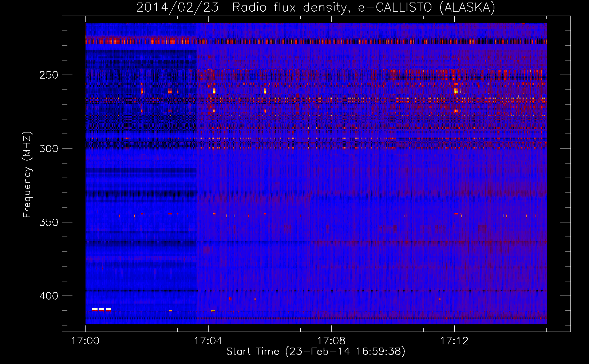The image size is (589, 364).
Task: Click the 300 frequency tick label
Action: coord(49,149)
